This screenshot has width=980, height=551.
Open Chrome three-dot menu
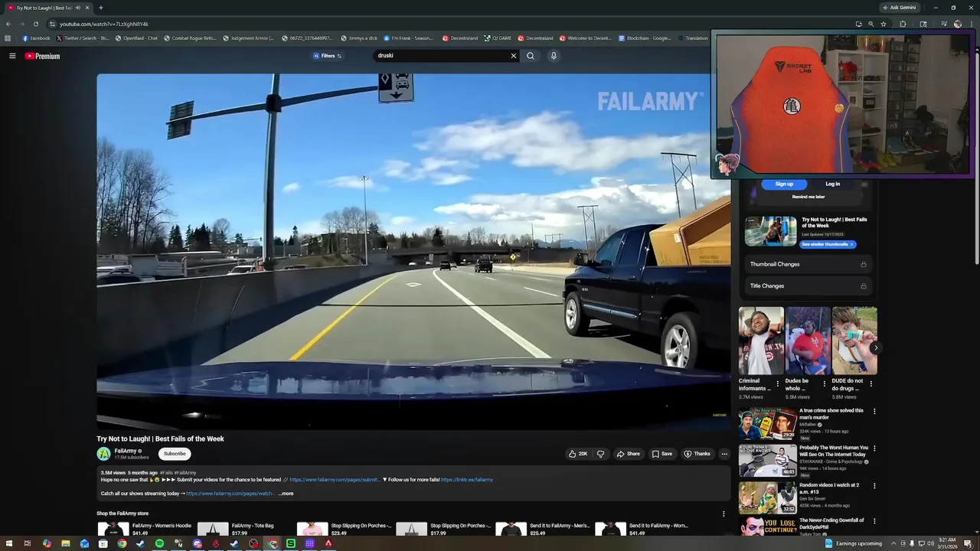click(971, 24)
